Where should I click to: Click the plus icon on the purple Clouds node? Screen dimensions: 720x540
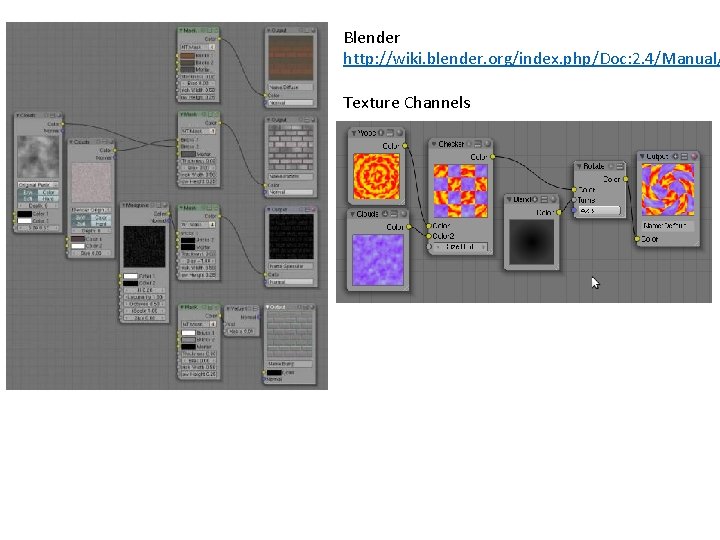click(385, 214)
